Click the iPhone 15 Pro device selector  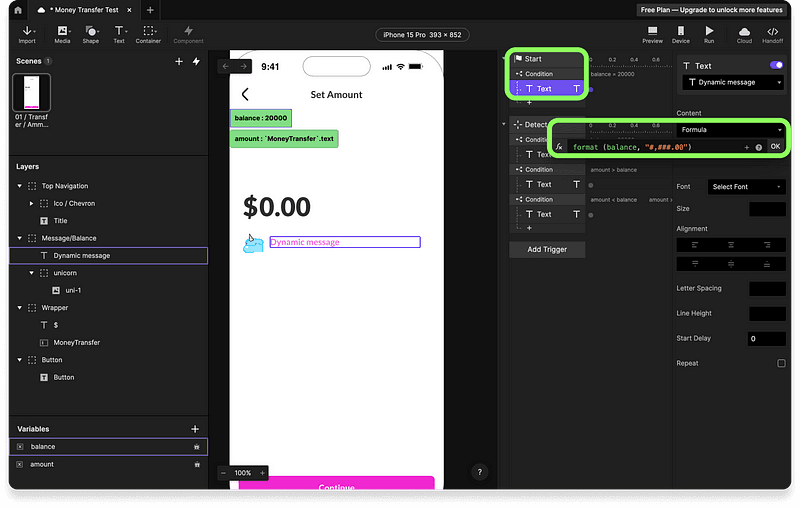click(x=422, y=35)
